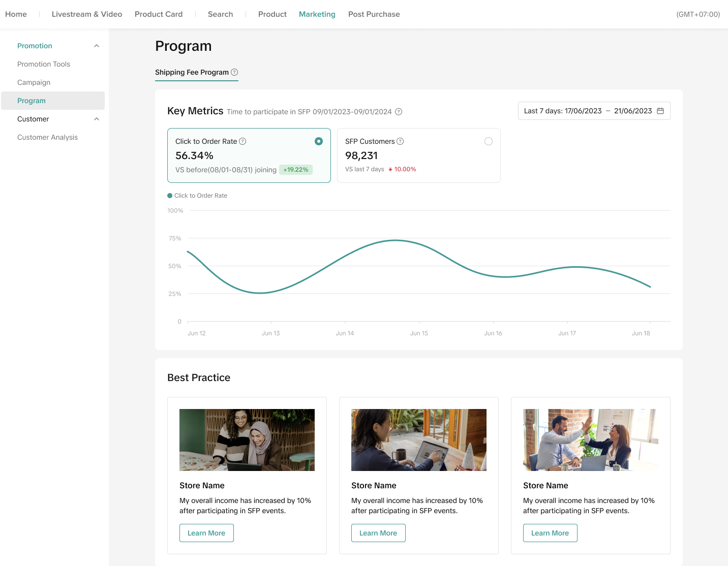This screenshot has height=566, width=728.
Task: Open the Post Purchase tab
Action: 374,14
